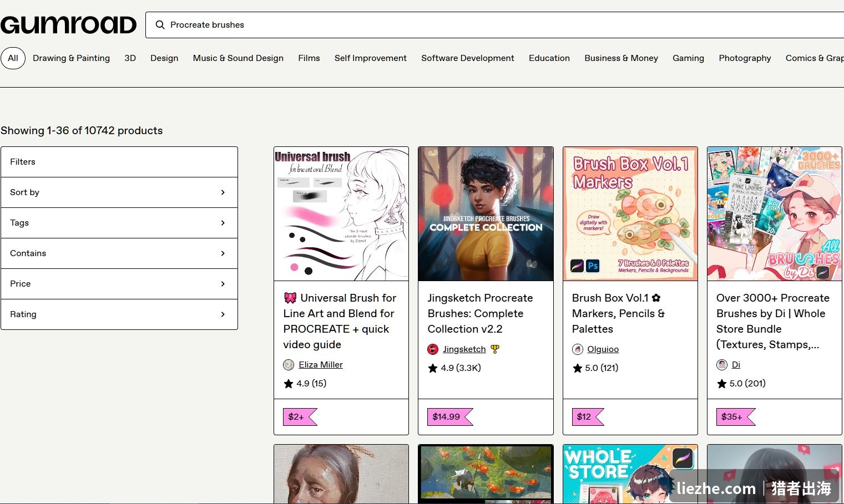The image size is (844, 504).
Task: Select the All category tab
Action: pos(13,58)
